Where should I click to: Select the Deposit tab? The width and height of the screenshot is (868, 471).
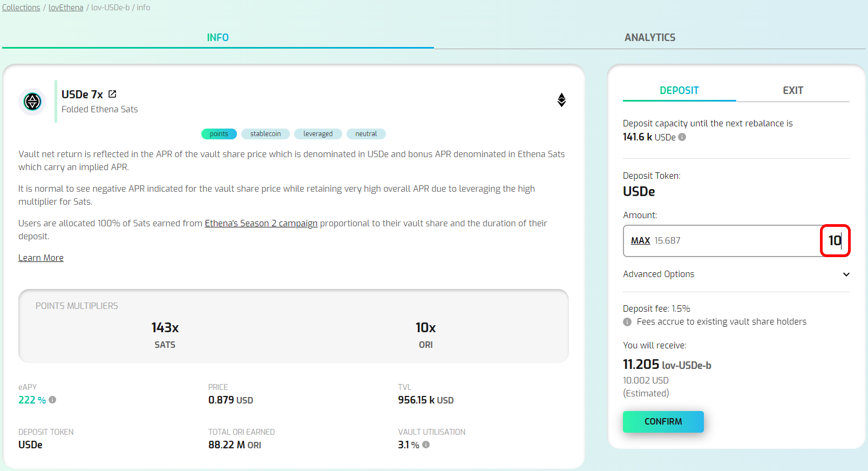(679, 90)
